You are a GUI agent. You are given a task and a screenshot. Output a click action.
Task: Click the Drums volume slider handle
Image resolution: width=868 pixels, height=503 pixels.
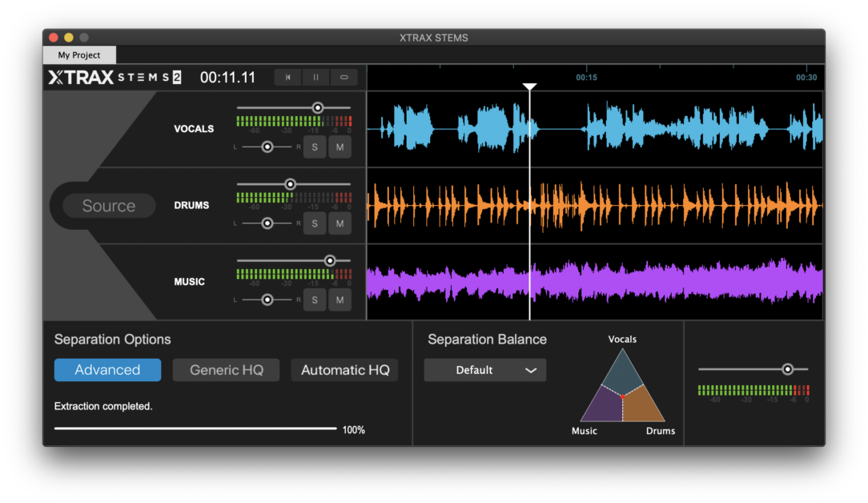pos(290,184)
